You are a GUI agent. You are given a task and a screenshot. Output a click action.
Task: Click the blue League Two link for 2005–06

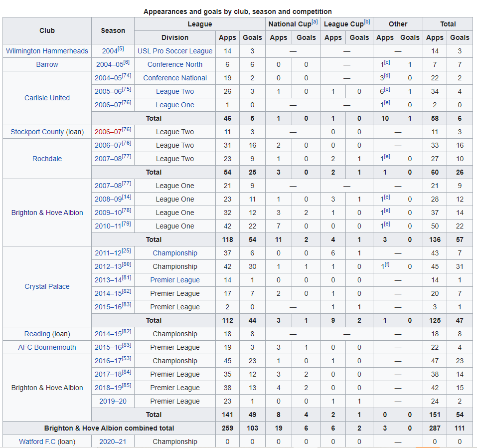tap(174, 91)
